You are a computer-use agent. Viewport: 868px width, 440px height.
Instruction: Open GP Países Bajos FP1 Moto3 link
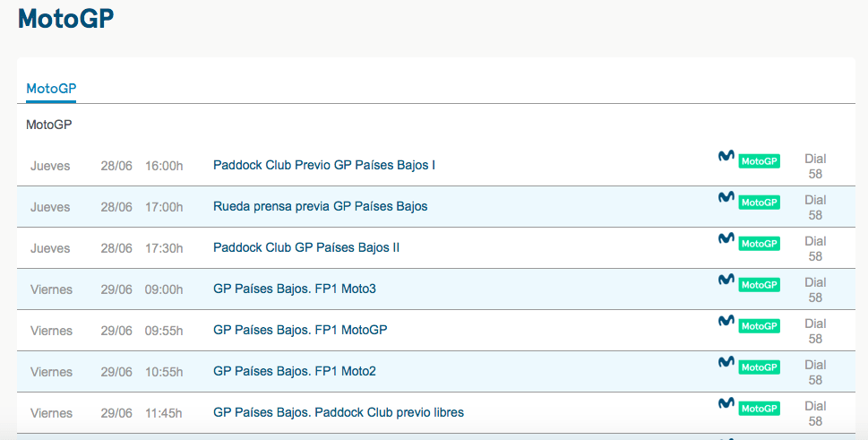[x=295, y=289]
